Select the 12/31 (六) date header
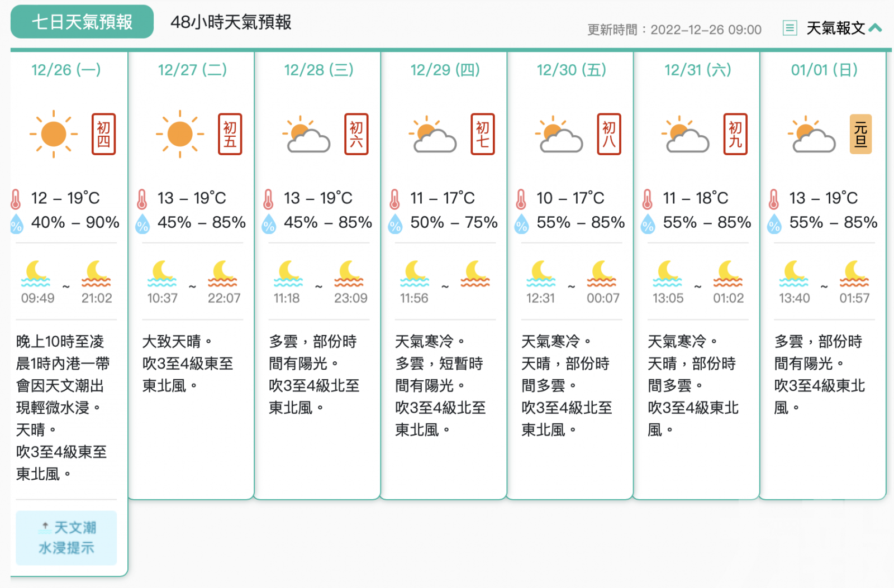Screen dimensions: 894x588 tap(698, 70)
